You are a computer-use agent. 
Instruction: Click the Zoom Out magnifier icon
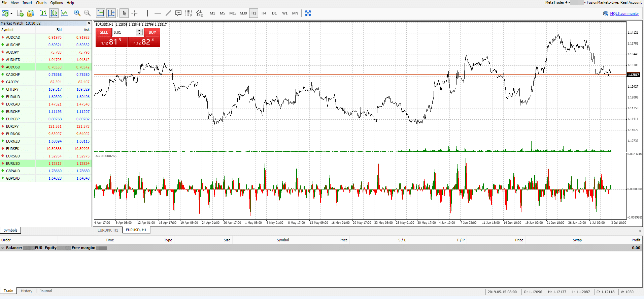[x=87, y=13]
